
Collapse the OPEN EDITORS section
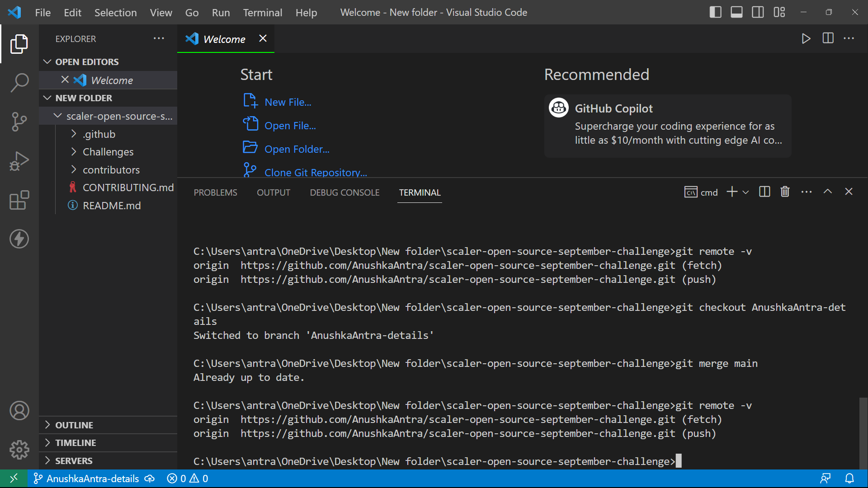[x=48, y=61]
